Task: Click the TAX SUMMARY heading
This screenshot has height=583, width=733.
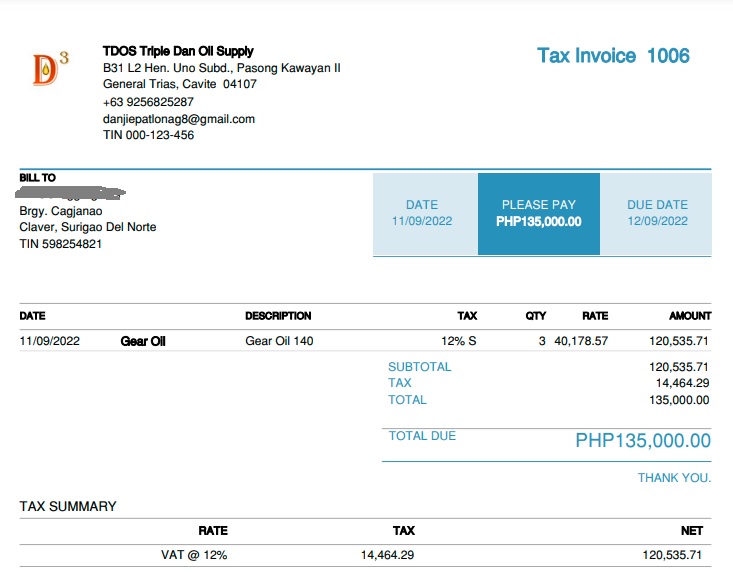Action: [x=68, y=506]
